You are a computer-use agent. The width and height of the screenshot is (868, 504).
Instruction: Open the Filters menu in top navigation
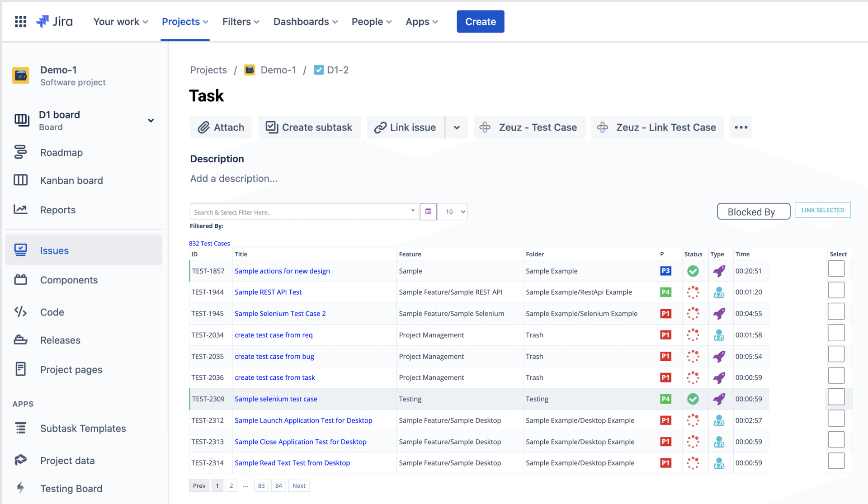point(241,21)
